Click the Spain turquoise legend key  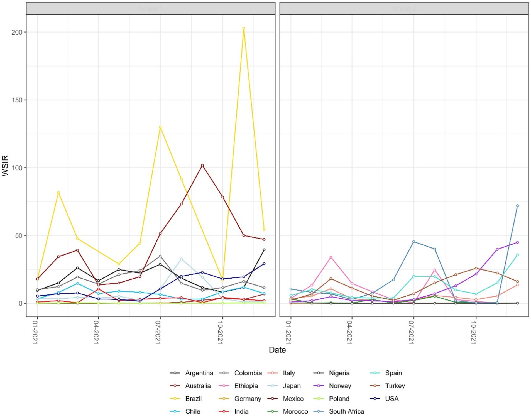[375, 373]
